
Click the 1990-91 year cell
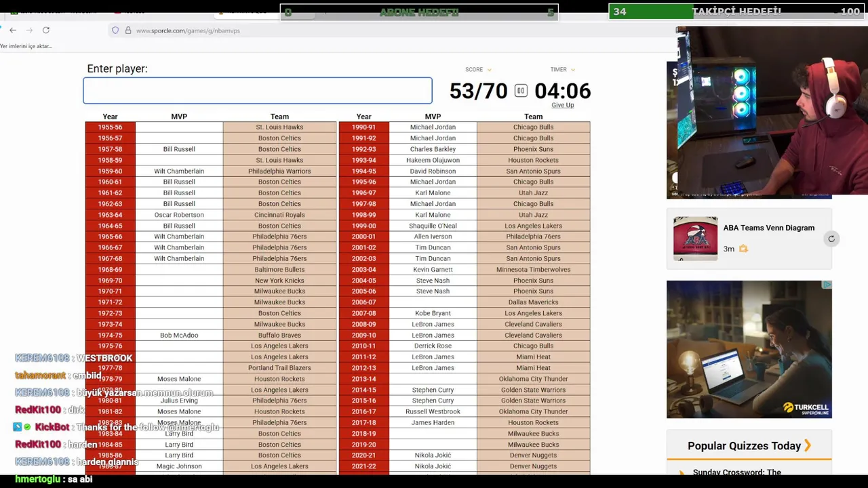coord(363,127)
